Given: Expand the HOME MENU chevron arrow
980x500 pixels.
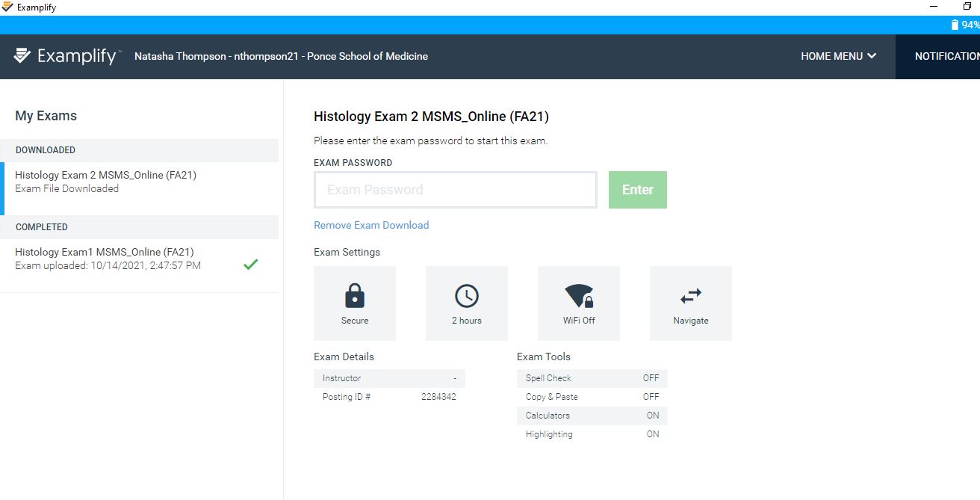Looking at the screenshot, I should (872, 56).
